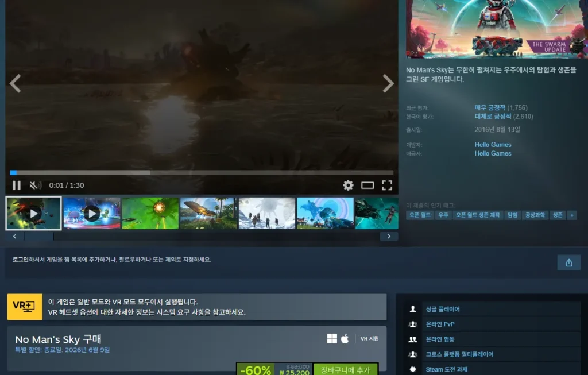Viewport: 588px width, 375px height.
Task: Open 온라인 PvP feature link
Action: point(440,324)
